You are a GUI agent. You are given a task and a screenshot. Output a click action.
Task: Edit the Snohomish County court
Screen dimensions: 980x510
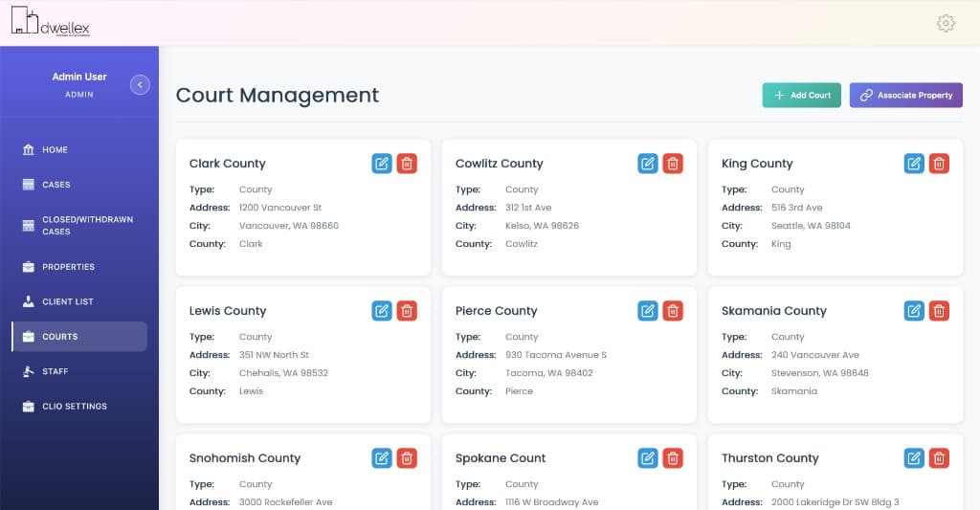click(382, 458)
